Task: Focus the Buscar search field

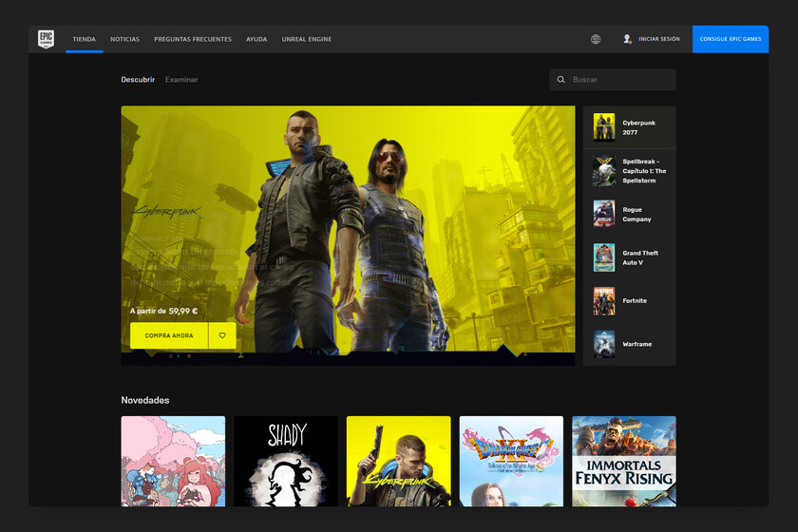Action: click(x=612, y=80)
